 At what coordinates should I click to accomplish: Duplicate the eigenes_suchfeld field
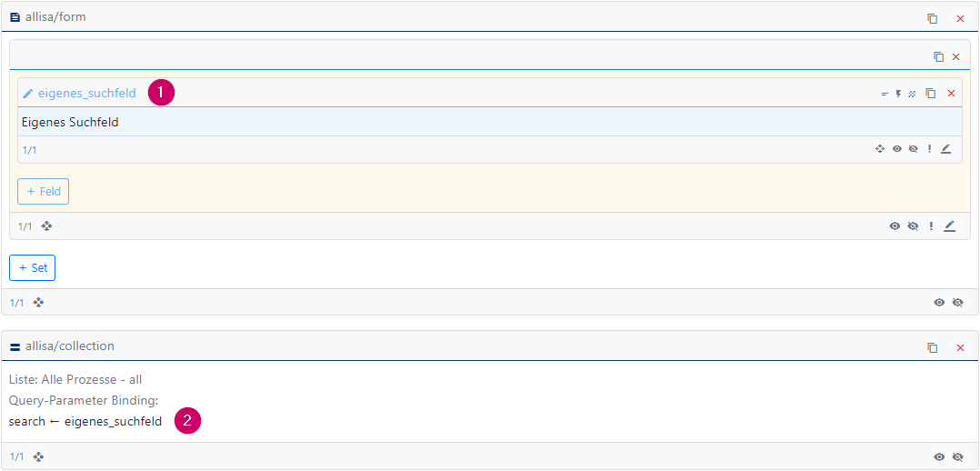931,93
